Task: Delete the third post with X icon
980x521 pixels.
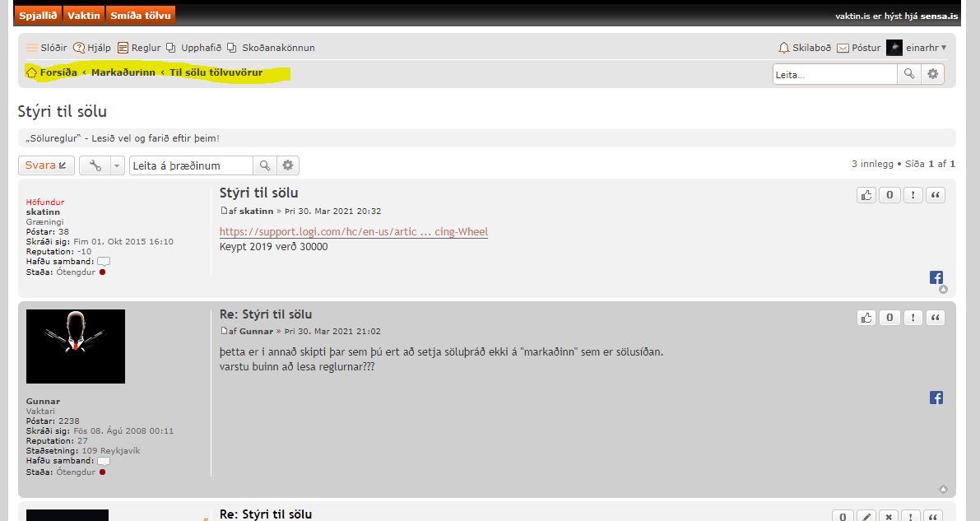Action: (889, 517)
